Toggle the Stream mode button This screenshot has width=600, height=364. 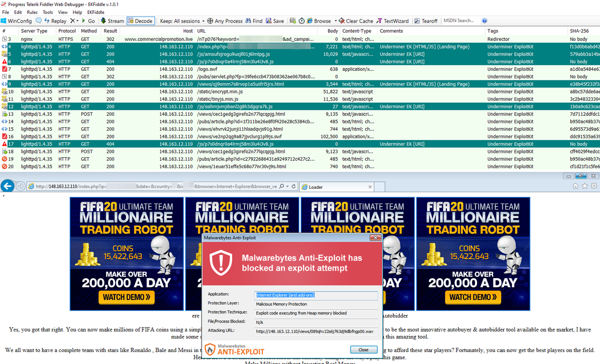(112, 21)
